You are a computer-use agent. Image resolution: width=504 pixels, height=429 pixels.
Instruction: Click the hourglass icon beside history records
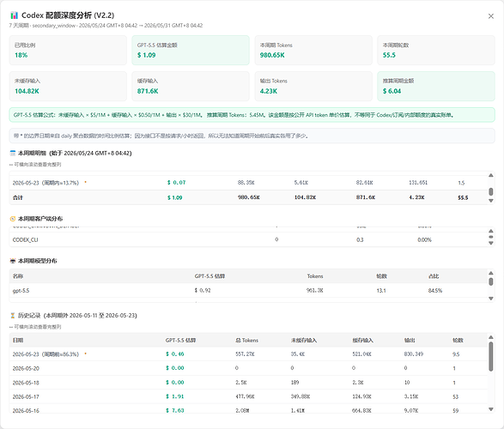pos(13,316)
